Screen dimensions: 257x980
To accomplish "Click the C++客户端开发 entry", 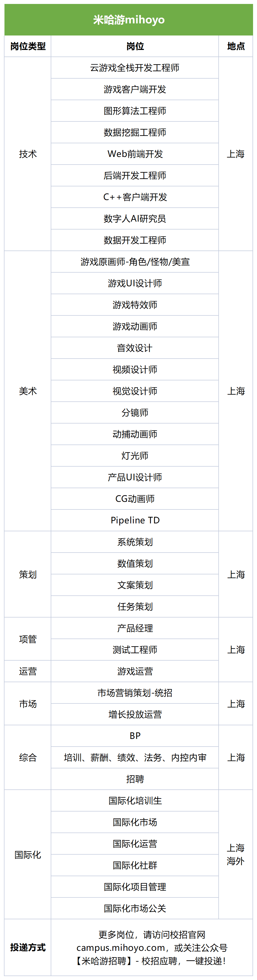I will (x=135, y=197).
